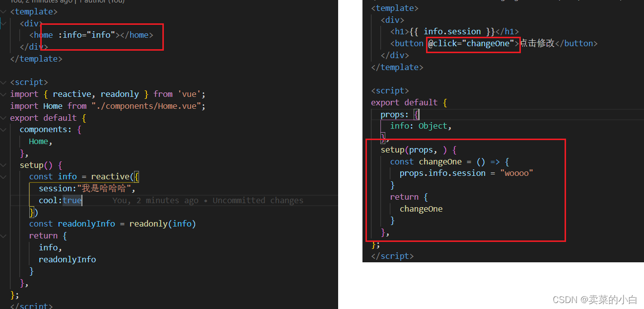Select the session:"我是哈哈哈" property line

pyautogui.click(x=87, y=188)
